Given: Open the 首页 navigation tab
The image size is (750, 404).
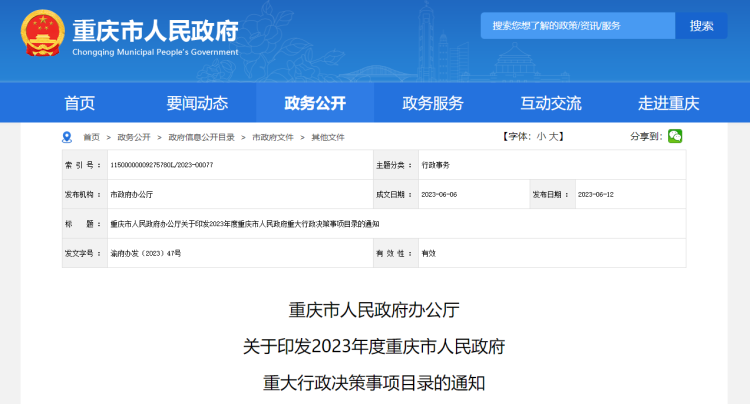Looking at the screenshot, I should coord(80,103).
